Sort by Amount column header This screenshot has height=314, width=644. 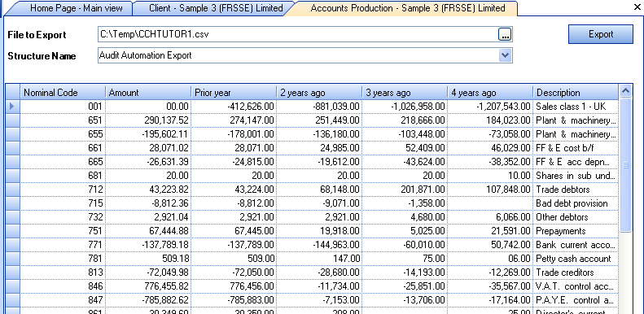pos(148,93)
